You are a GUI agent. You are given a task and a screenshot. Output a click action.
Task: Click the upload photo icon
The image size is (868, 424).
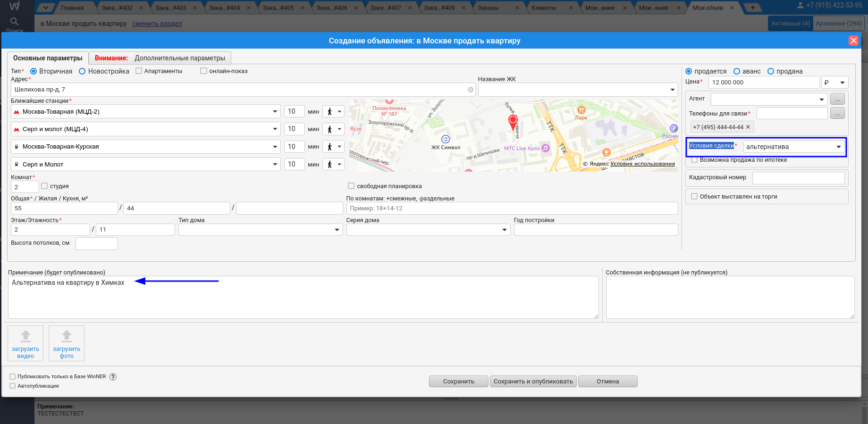click(67, 336)
